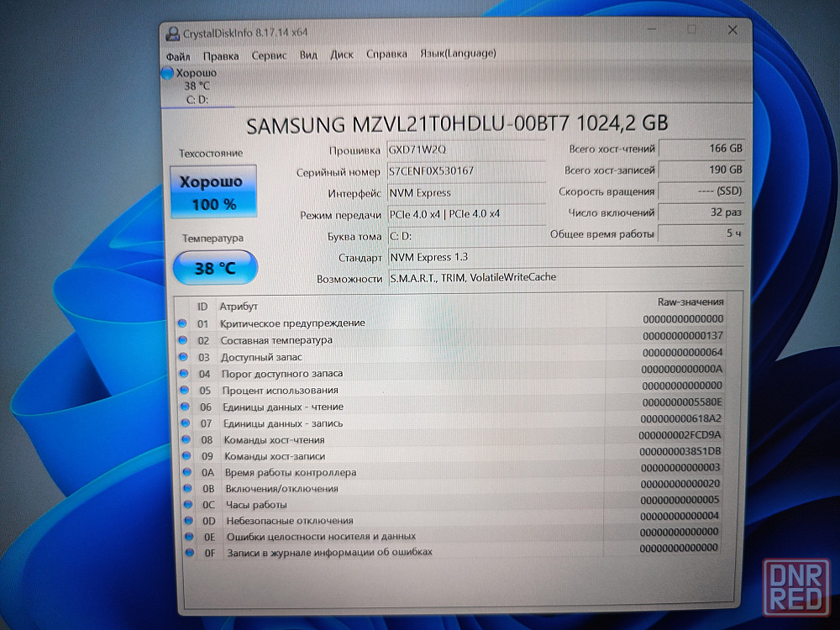Click status dot for Команды хост-записи

click(186, 455)
